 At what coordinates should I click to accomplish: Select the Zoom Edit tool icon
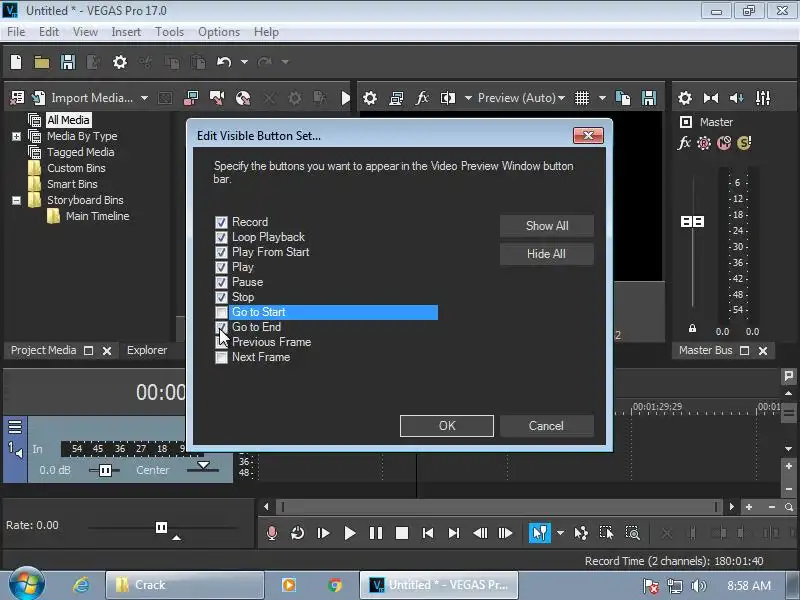(x=632, y=533)
